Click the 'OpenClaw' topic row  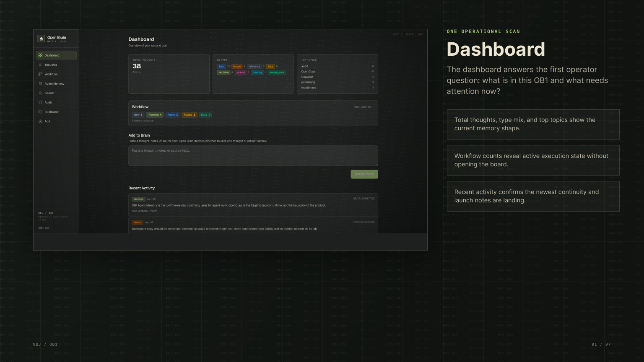click(x=338, y=72)
